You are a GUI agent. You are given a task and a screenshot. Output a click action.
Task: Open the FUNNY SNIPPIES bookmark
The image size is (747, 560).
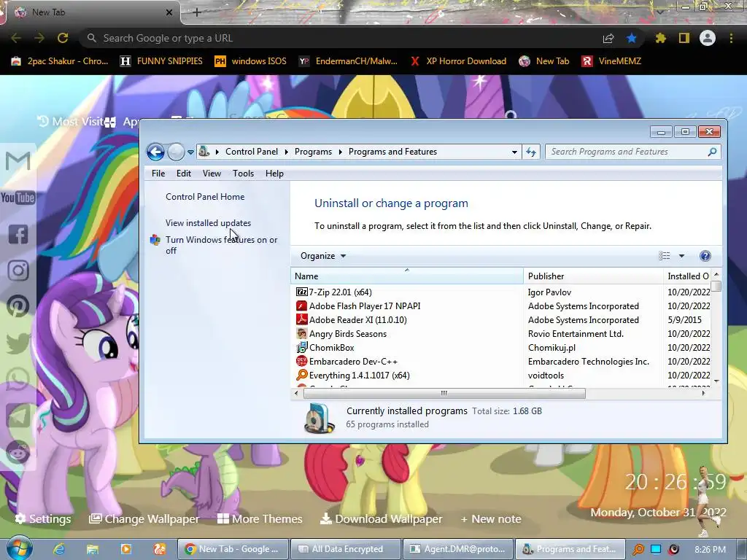click(x=161, y=61)
